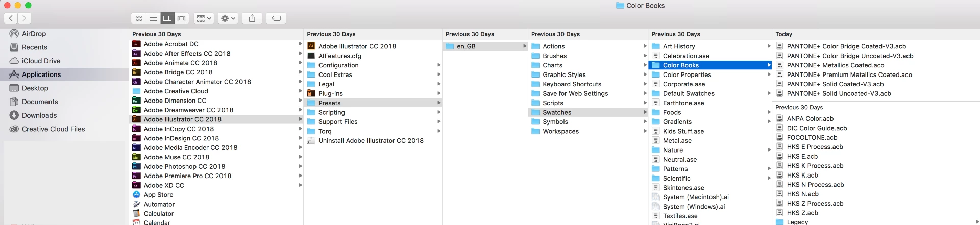Select PANTONE+ Solid Coated-V3.acb file
The image size is (980, 225).
(x=835, y=84)
